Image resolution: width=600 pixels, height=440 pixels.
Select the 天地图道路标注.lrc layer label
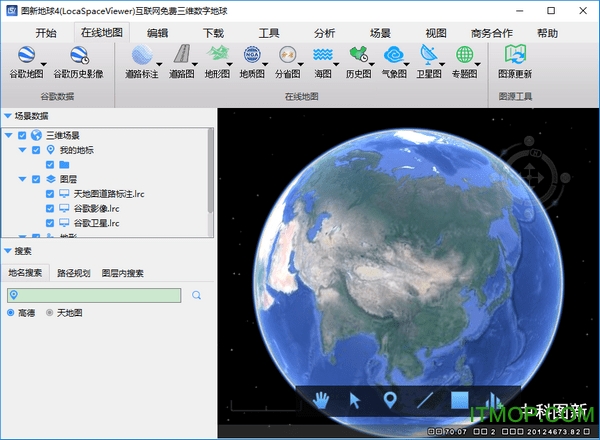[109, 194]
